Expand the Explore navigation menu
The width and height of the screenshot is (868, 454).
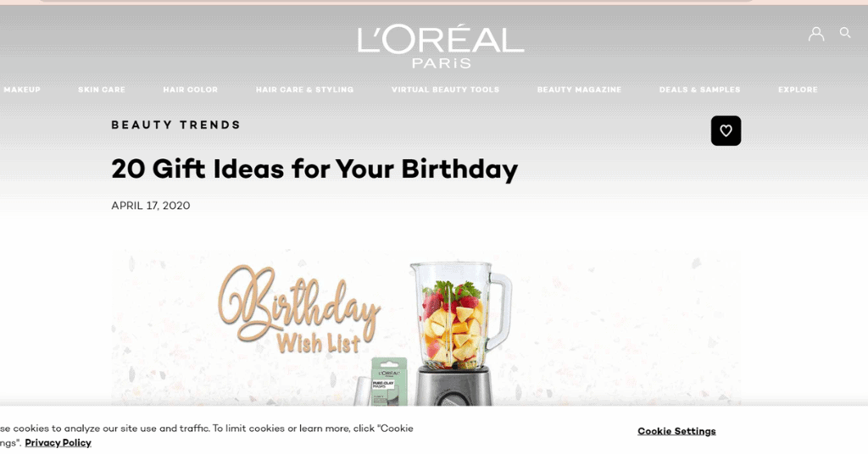[x=798, y=90]
